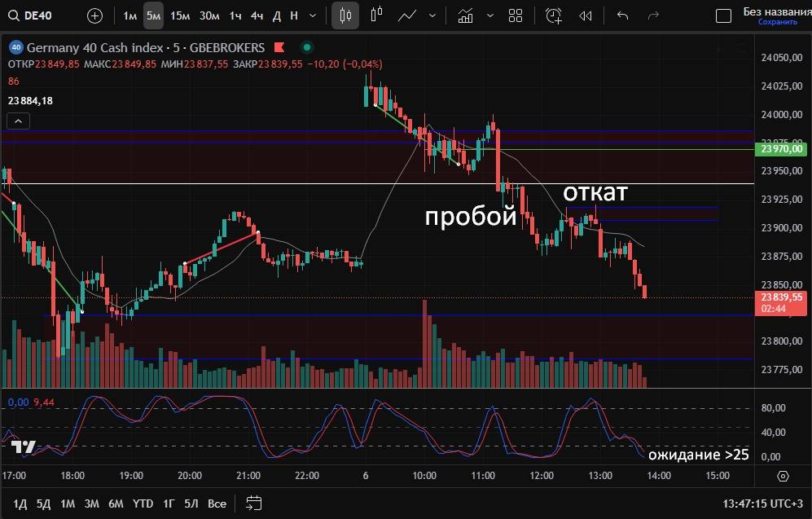Open chart settings gear on time axis

coord(783,476)
